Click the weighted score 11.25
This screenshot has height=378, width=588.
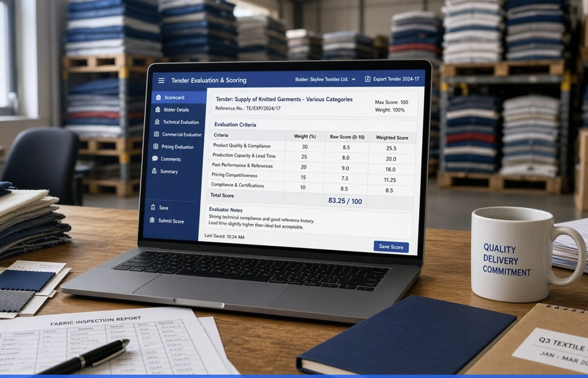tap(390, 180)
